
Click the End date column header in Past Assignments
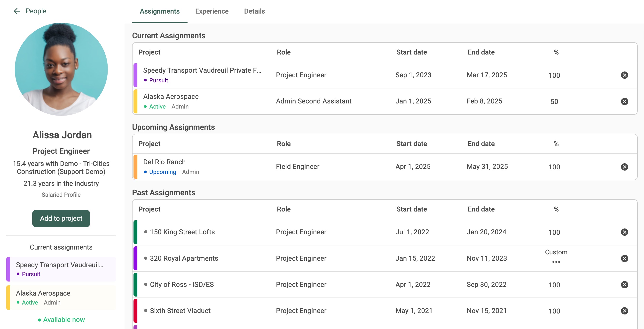[x=481, y=209]
